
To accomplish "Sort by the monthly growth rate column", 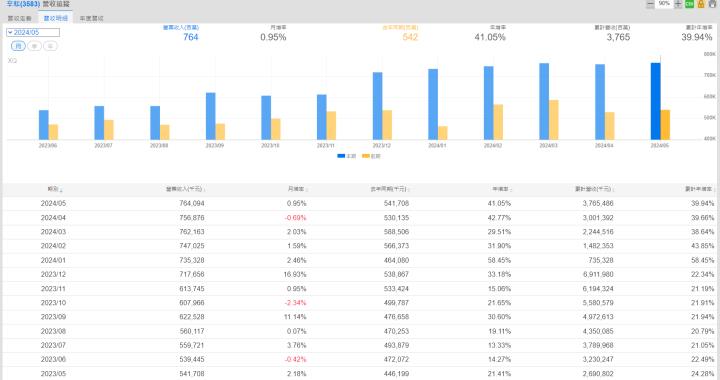I will coord(297,189).
